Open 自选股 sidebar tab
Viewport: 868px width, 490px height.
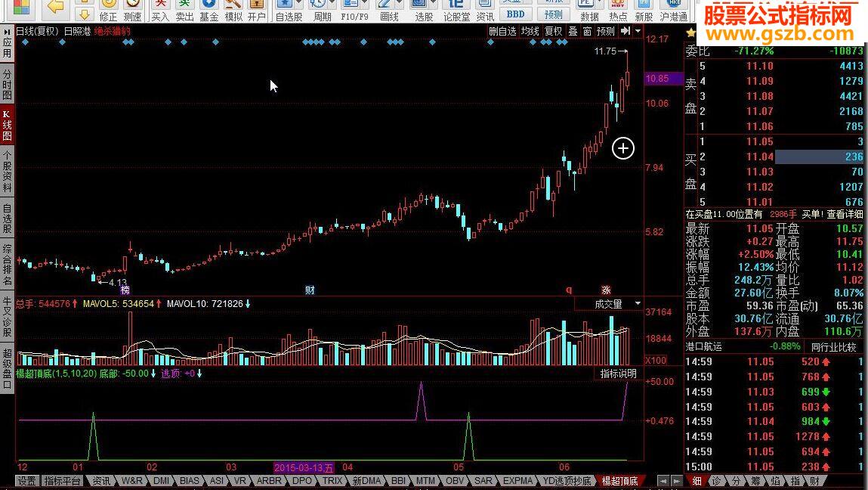[7, 219]
